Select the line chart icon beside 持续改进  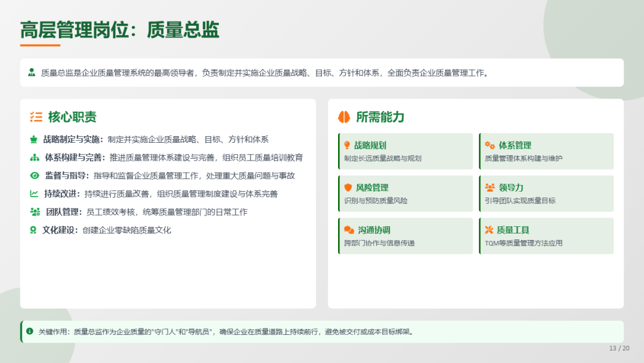(x=34, y=193)
